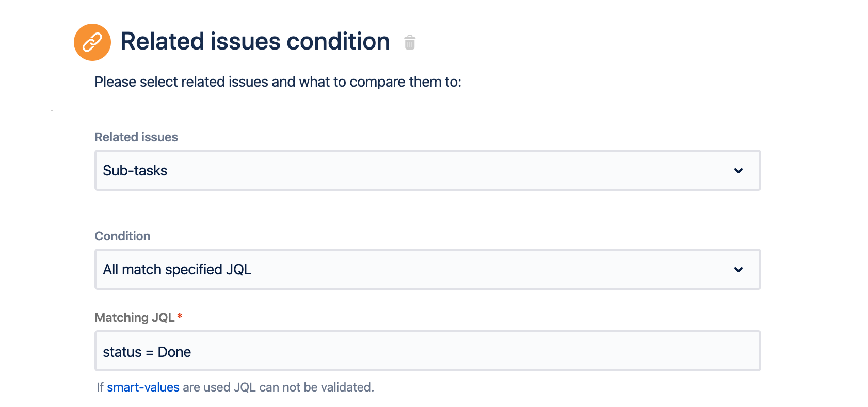Viewport: 868px width, 407px height.
Task: Click the word "Done" in the JQL field
Action: pyautogui.click(x=174, y=352)
